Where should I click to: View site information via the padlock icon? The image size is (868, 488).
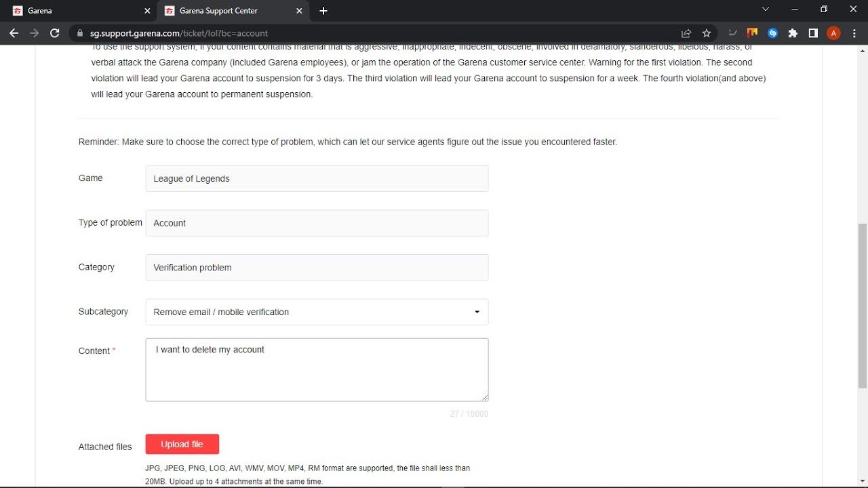[x=80, y=33]
